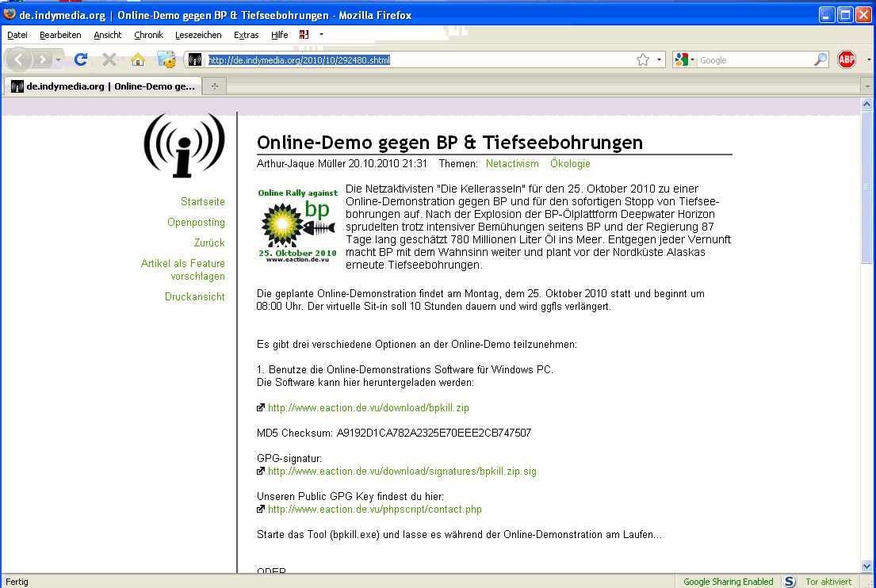
Task: Open the address bar history dropdown arrow
Action: 659,60
